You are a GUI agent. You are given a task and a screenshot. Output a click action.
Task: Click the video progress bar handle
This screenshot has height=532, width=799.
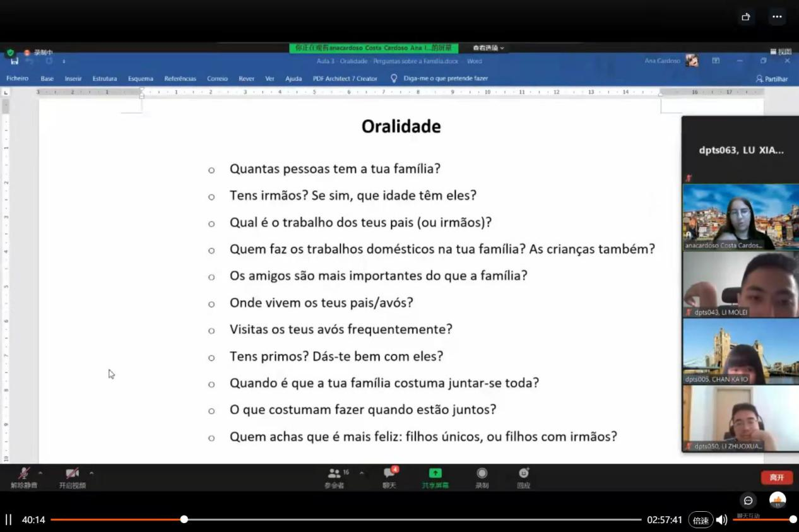[x=184, y=519]
